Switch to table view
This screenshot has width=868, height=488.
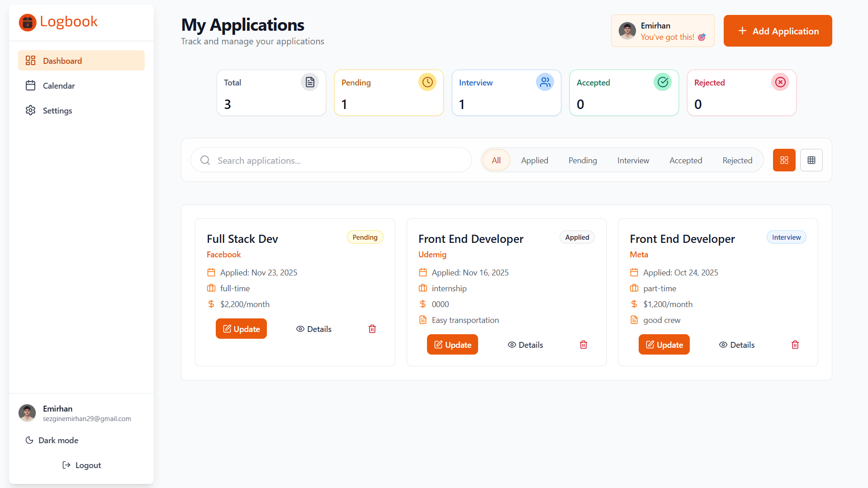[811, 160]
